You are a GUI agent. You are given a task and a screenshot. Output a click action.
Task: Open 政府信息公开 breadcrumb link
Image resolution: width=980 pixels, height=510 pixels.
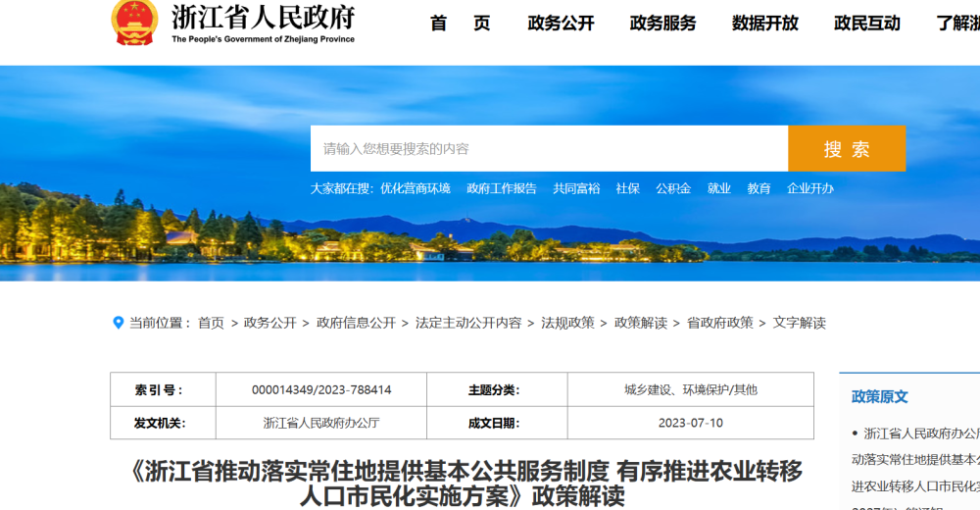[x=356, y=323]
